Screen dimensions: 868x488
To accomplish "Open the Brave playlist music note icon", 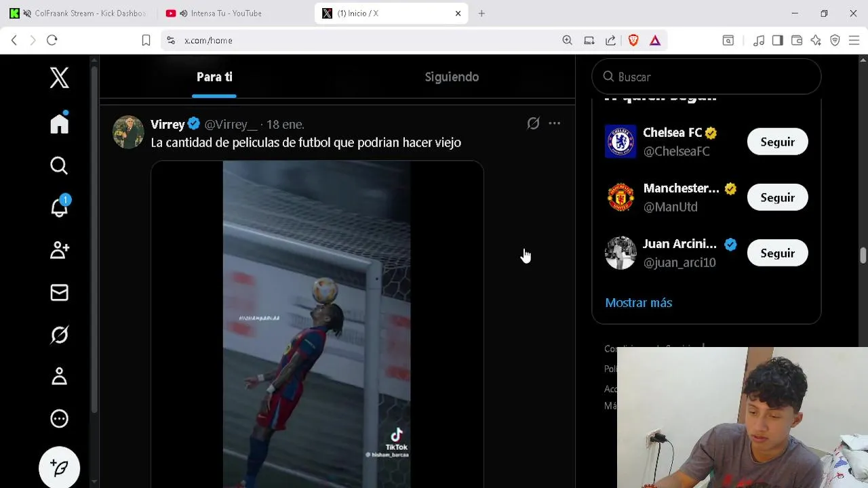I will pyautogui.click(x=759, y=41).
